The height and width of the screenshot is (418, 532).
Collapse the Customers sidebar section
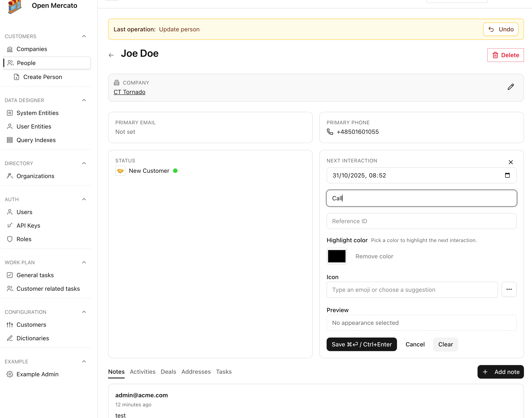pos(84,36)
